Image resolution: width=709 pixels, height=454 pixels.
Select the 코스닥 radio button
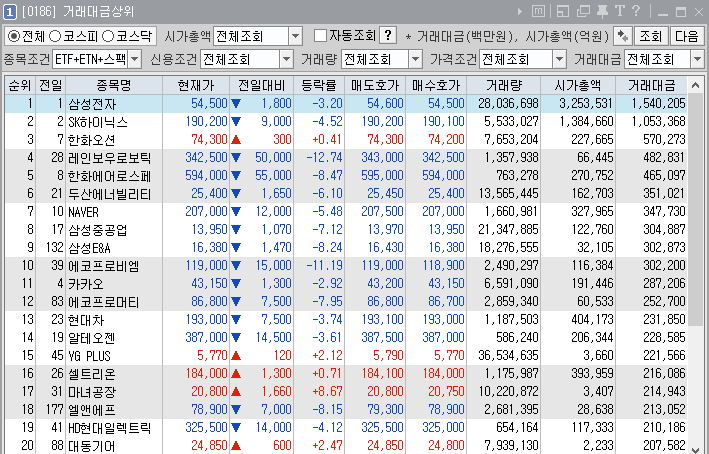coord(108,36)
